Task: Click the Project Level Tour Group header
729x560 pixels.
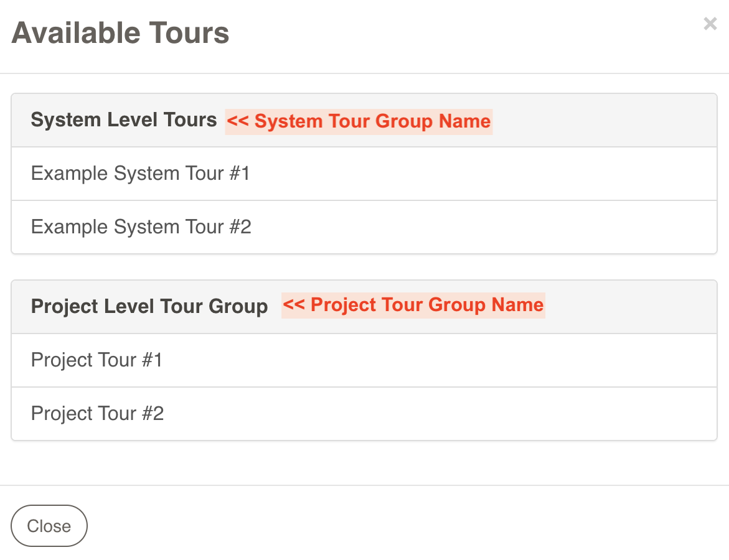Action: coord(149,306)
